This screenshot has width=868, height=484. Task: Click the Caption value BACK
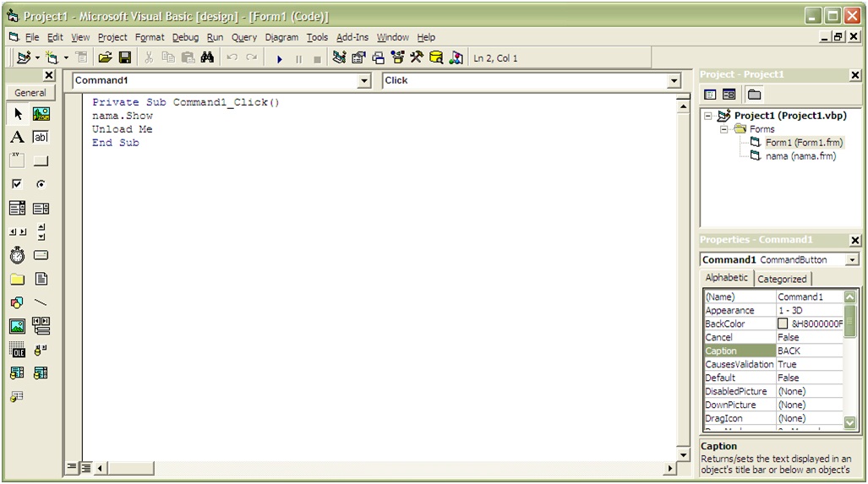pos(789,351)
